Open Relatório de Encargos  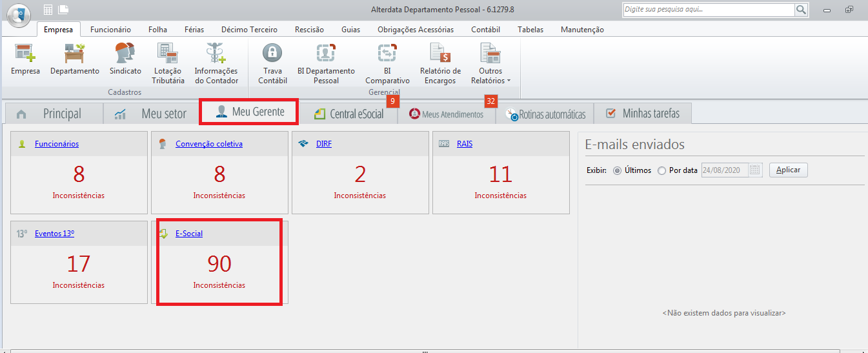click(440, 63)
